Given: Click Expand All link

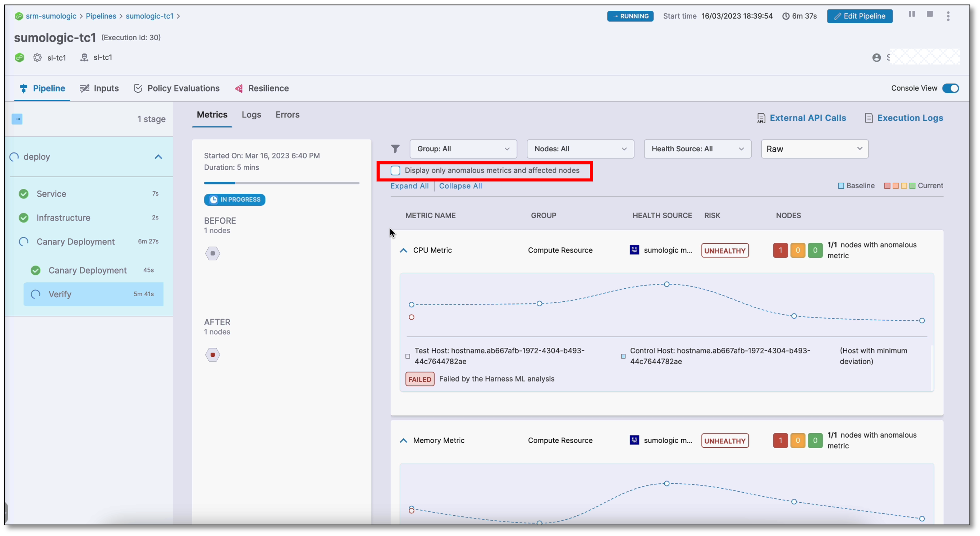Looking at the screenshot, I should [409, 186].
